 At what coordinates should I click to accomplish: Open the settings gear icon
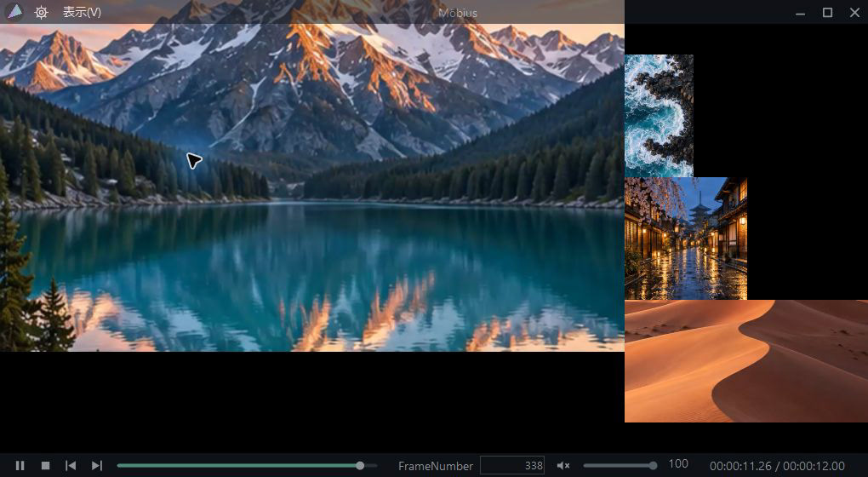click(x=41, y=12)
